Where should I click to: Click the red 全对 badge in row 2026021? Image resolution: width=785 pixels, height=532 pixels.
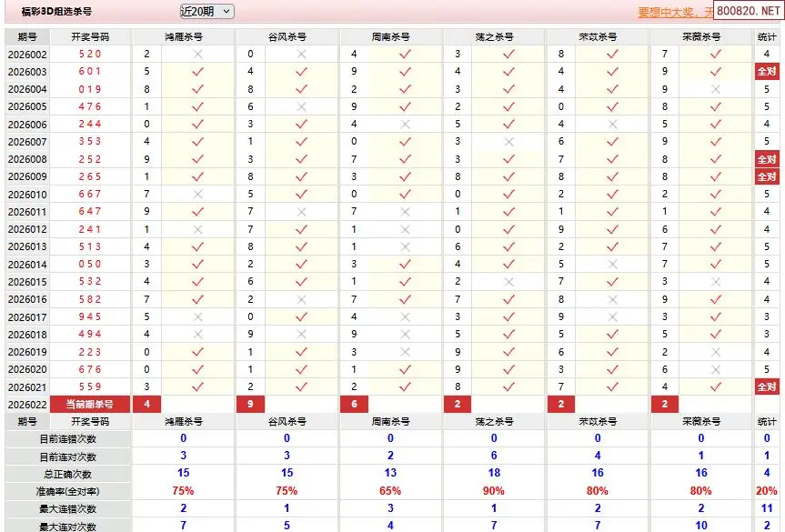(767, 386)
